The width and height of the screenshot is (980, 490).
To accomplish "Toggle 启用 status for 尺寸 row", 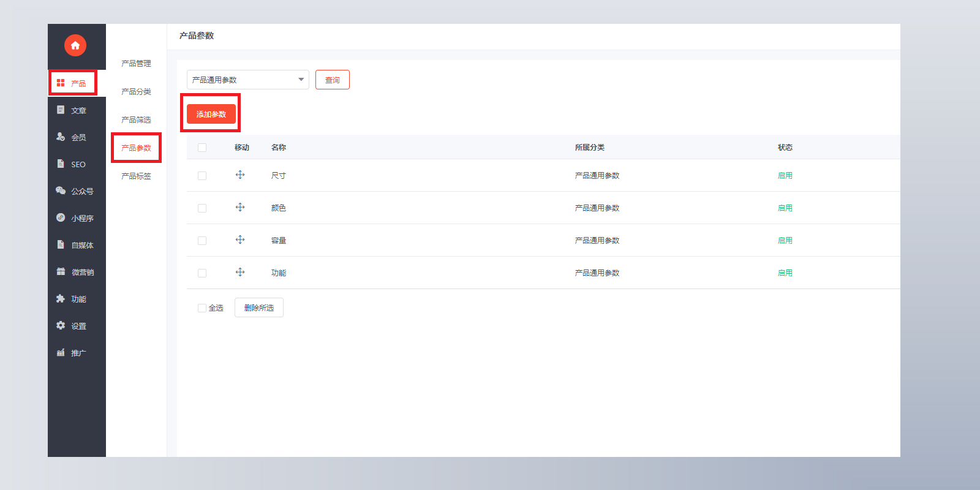I will click(x=785, y=176).
